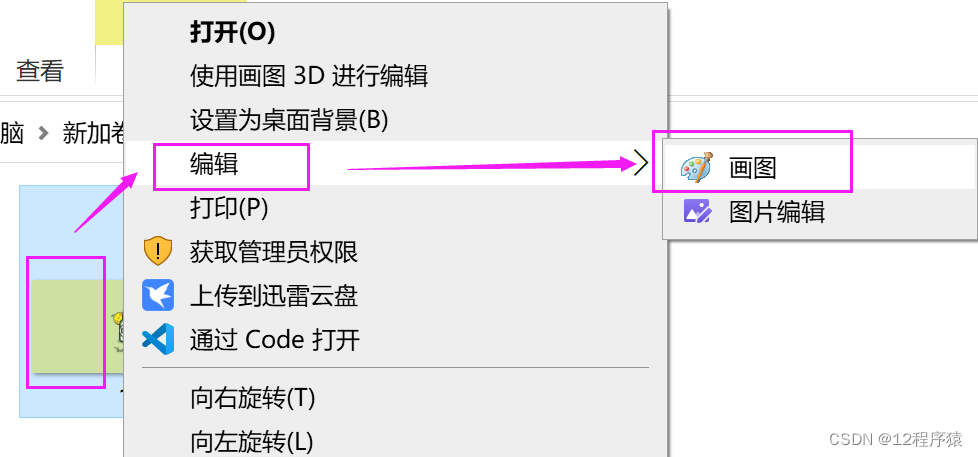Viewport: 978px width, 457px height.
Task: Choose 打印(P) from the menu
Action: tap(229, 208)
